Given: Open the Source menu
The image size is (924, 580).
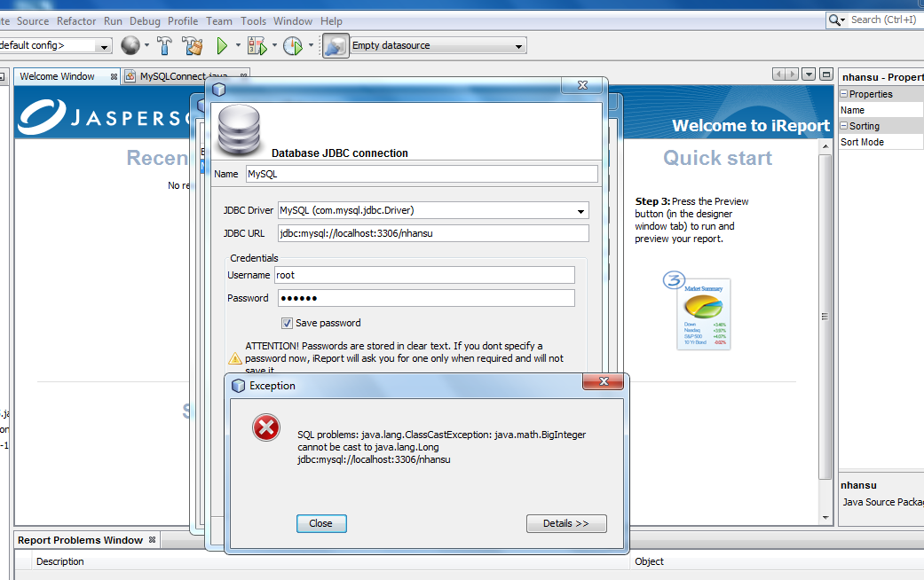Looking at the screenshot, I should tap(33, 21).
